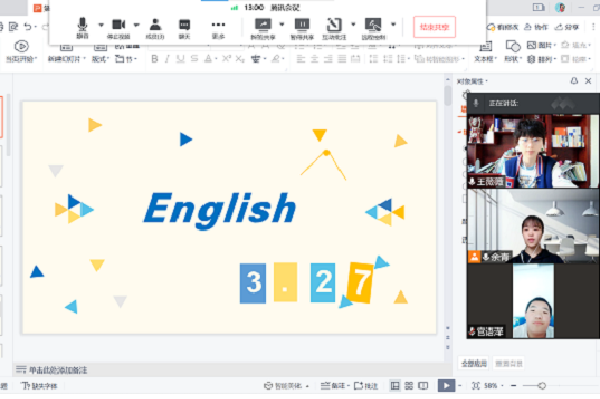Click the Comments button in status bar

366,386
